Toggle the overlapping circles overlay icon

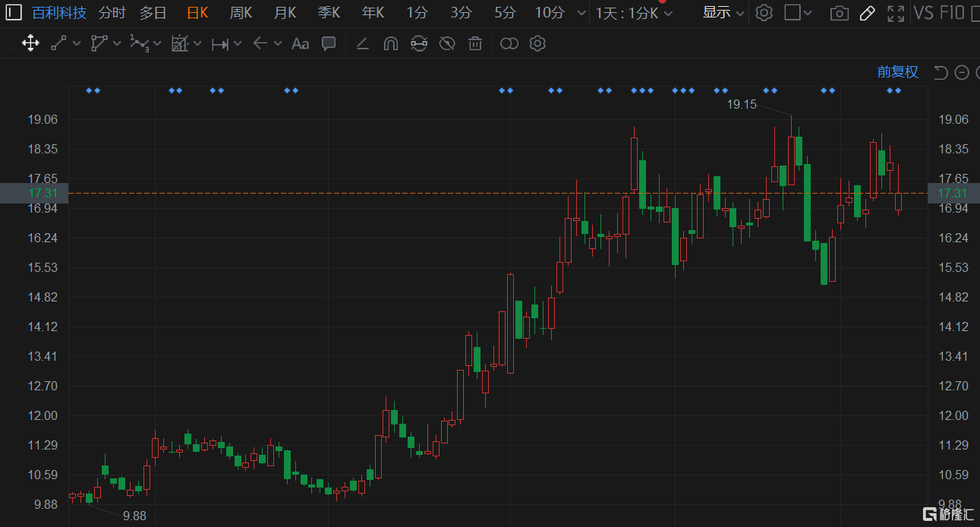[x=509, y=44]
